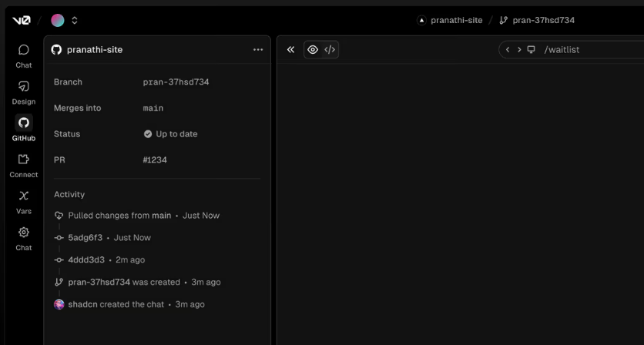The height and width of the screenshot is (345, 644).
Task: Open the gradient team avatar
Action: click(x=58, y=20)
